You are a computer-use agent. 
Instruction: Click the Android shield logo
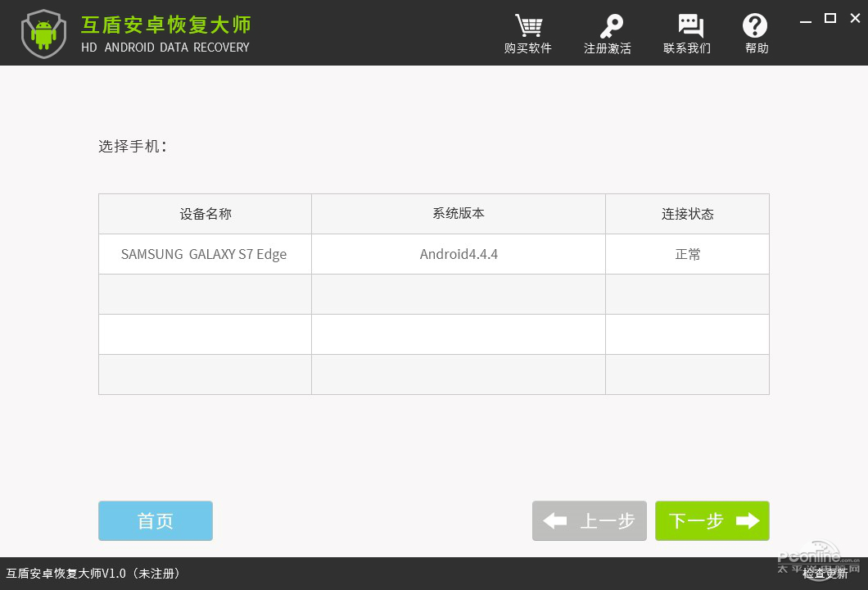point(43,34)
